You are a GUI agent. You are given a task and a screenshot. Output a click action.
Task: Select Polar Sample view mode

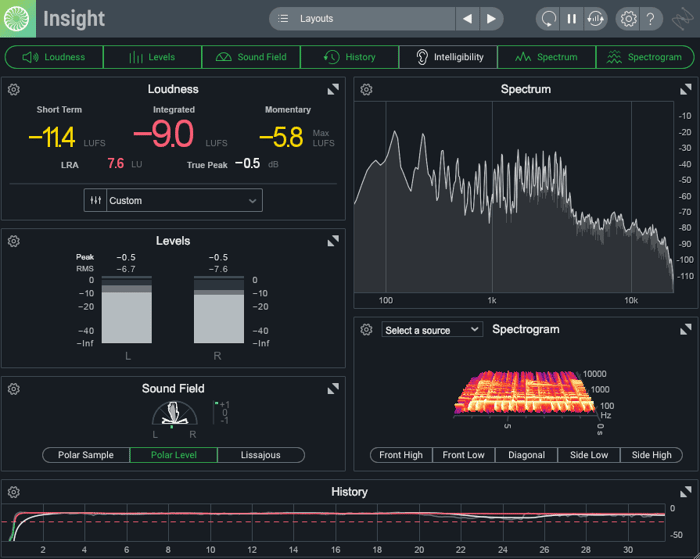click(86, 455)
